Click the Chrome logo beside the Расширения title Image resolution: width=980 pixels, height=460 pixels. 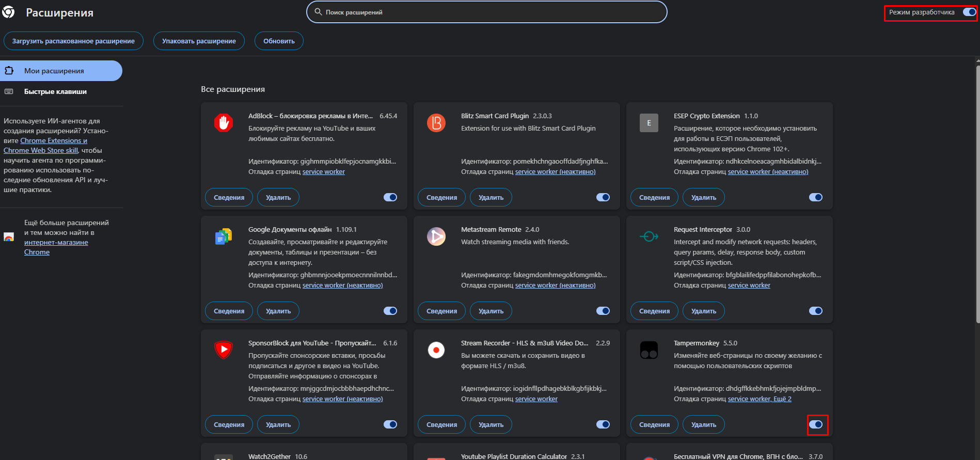pyautogui.click(x=8, y=12)
